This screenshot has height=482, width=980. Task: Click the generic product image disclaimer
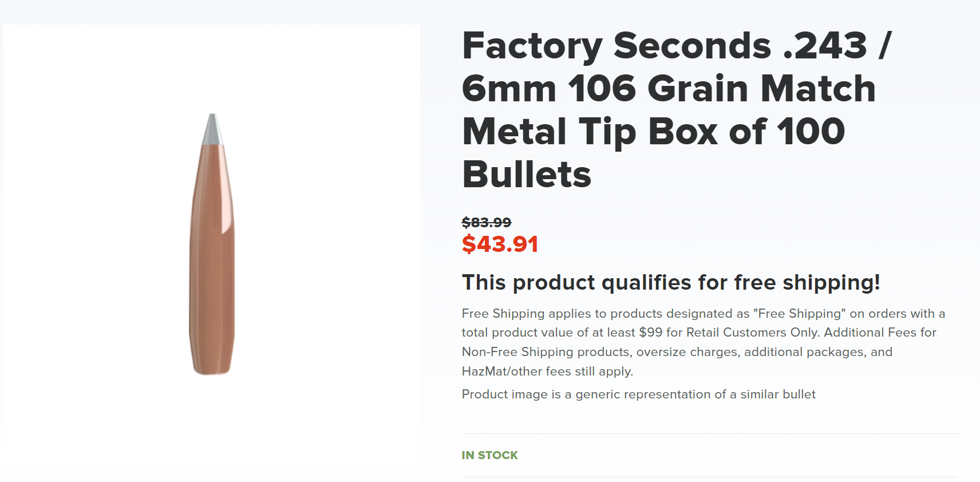pos(638,394)
